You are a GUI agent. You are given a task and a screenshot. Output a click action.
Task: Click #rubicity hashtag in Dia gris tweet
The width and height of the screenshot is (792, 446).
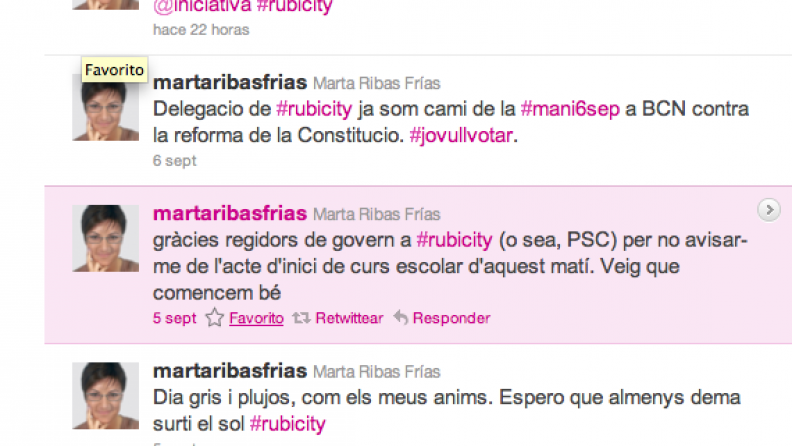point(287,424)
